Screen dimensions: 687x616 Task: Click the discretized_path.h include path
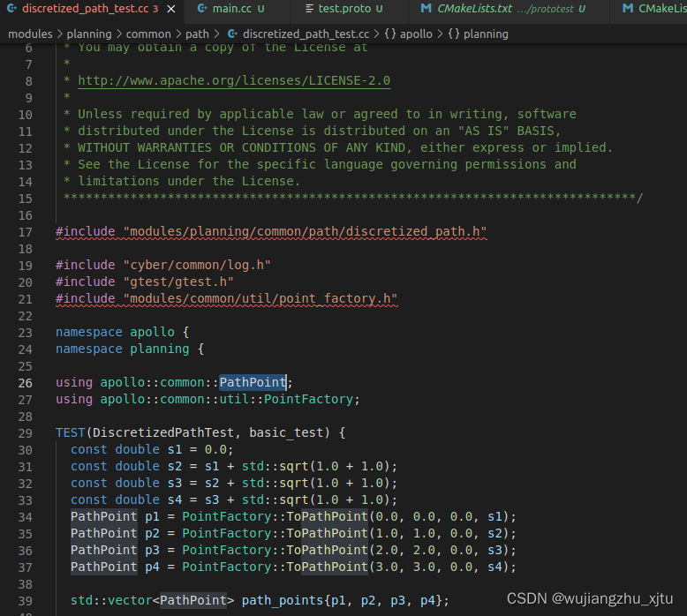305,231
